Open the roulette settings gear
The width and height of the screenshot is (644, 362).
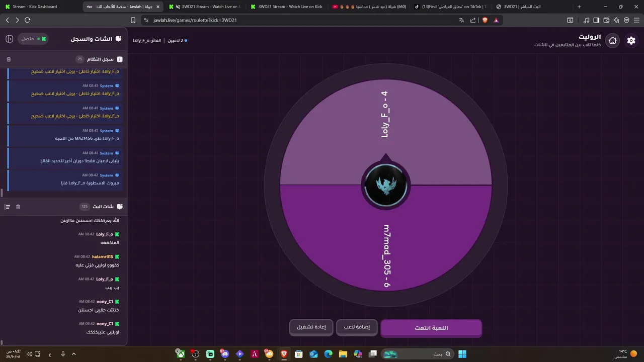pos(631,41)
